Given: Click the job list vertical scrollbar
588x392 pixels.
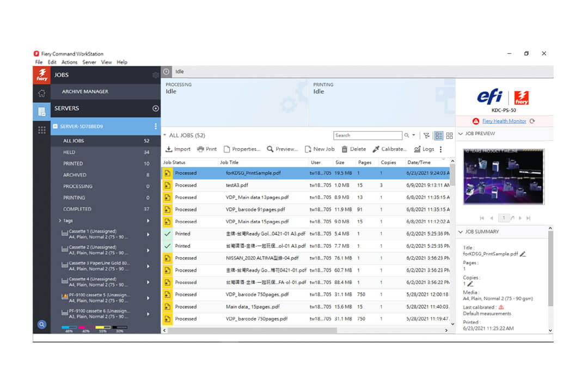Looking at the screenshot, I should [452, 176].
